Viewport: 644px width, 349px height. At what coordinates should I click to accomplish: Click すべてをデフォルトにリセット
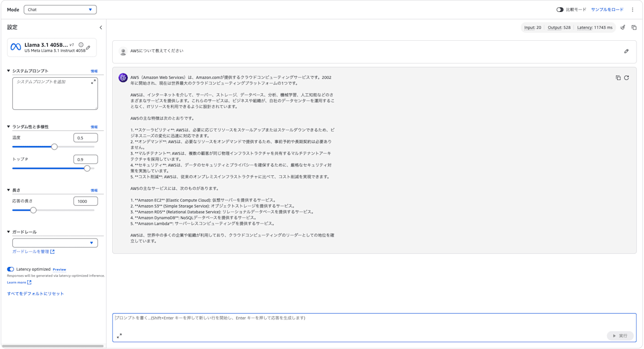(35, 294)
